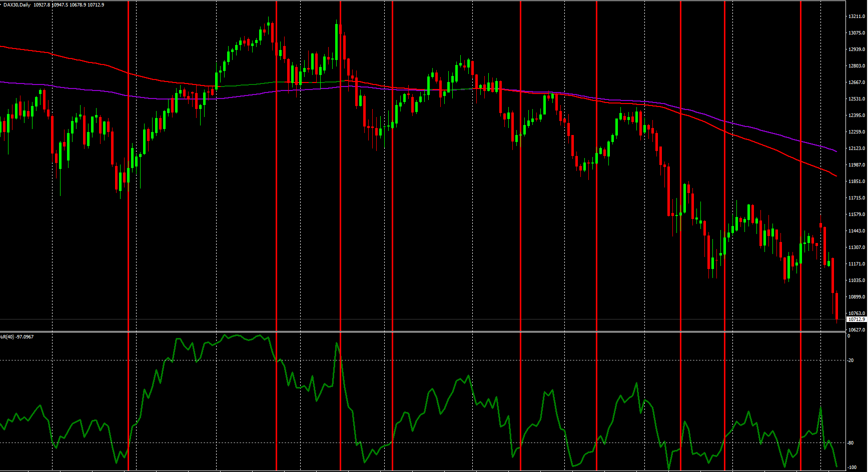Select the last red candlestick on the chart

point(836,306)
